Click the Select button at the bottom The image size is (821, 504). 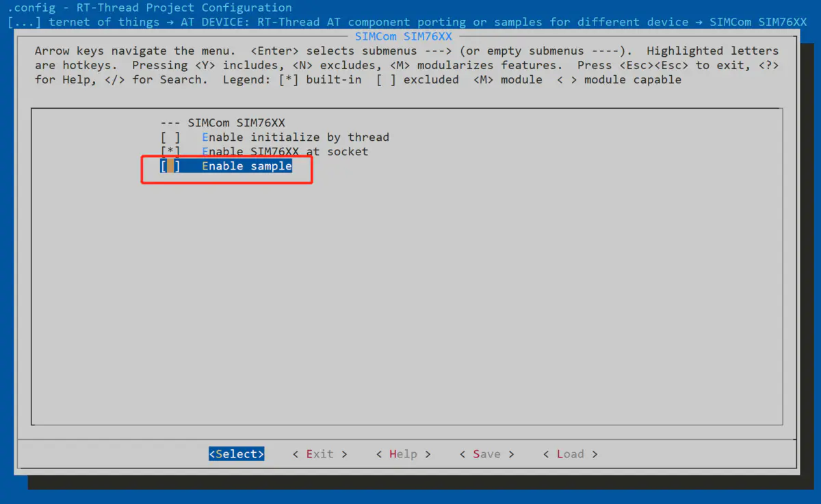[237, 454]
